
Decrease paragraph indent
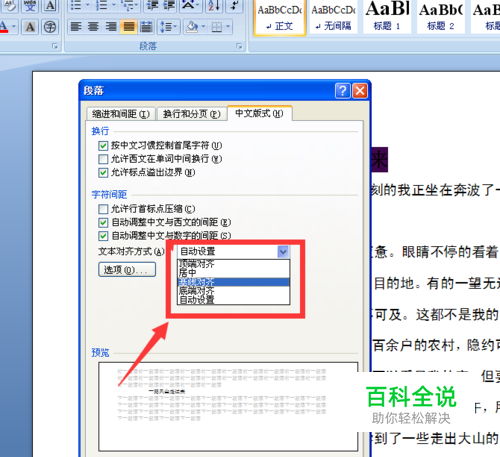152,6
